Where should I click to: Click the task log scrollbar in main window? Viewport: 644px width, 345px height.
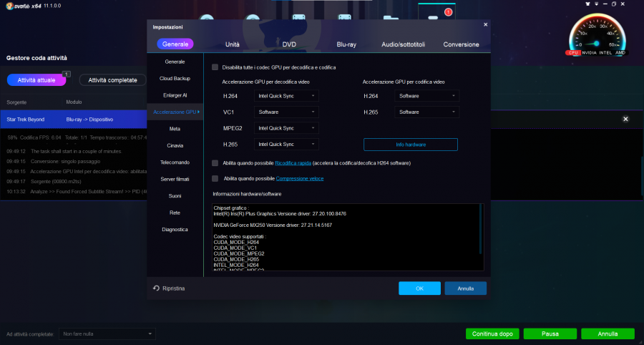[x=642, y=175]
